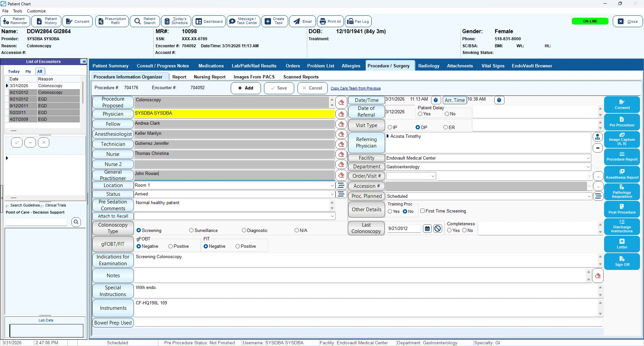This screenshot has width=644, height=346.
Task: Open the Nursing Report sub-tab
Action: (209, 77)
